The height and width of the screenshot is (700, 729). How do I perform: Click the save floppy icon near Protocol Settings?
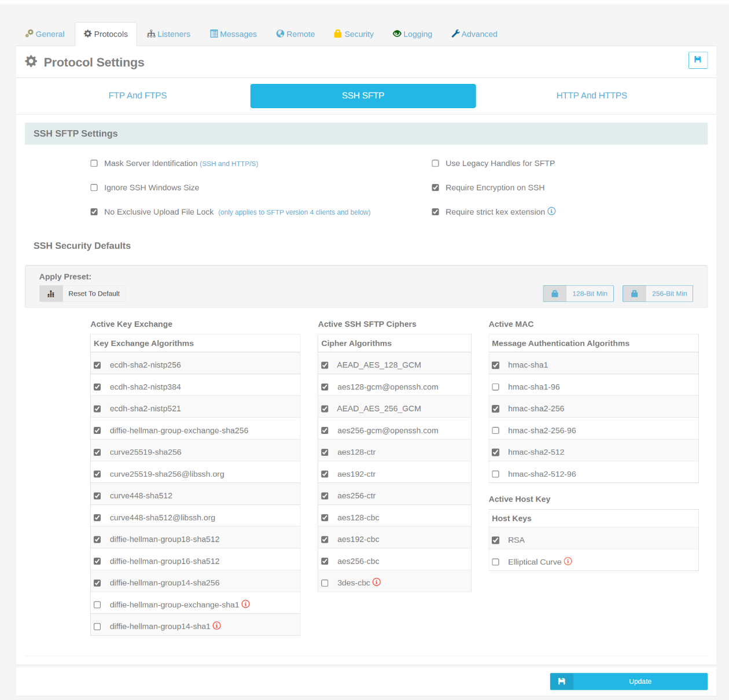(698, 60)
